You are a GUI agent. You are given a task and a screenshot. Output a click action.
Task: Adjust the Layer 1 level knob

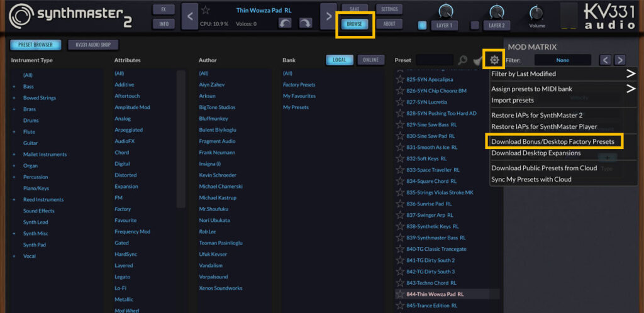(x=445, y=10)
